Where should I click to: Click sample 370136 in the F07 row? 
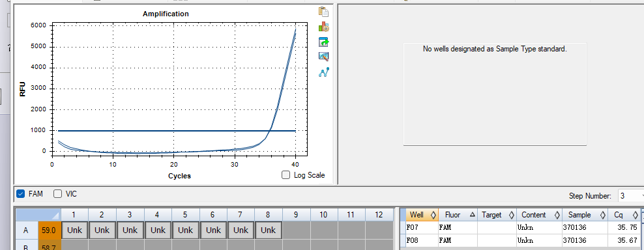pyautogui.click(x=585, y=227)
